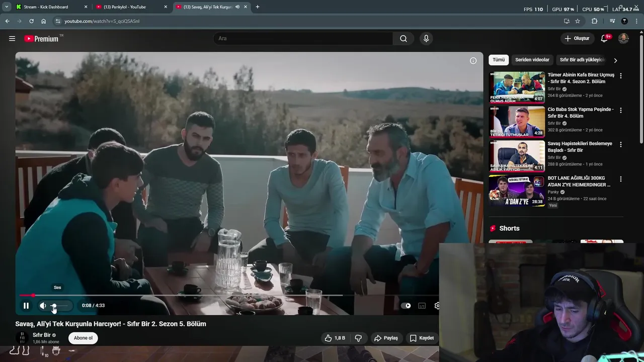Share video with Paylaş button
The width and height of the screenshot is (644, 362).
tap(386, 338)
